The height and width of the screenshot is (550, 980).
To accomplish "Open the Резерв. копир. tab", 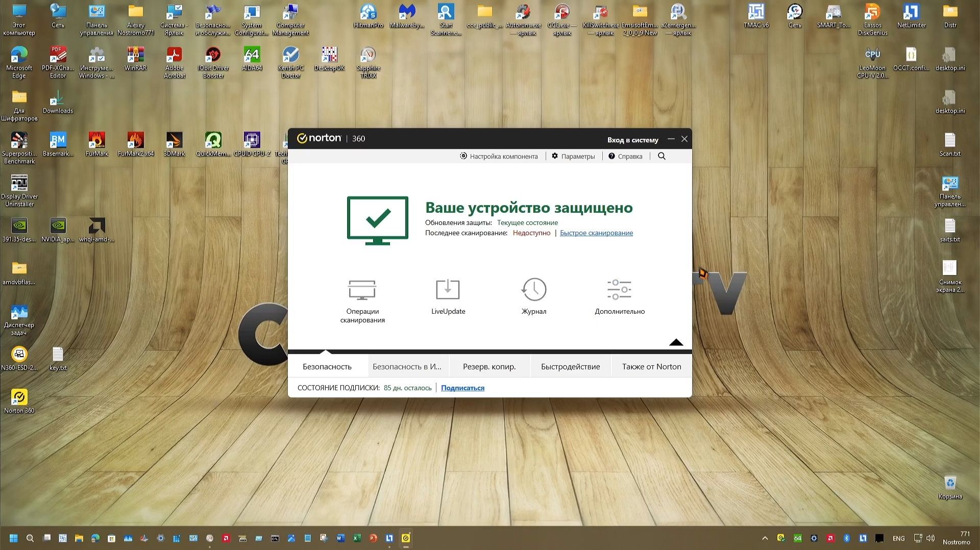I will click(x=489, y=366).
